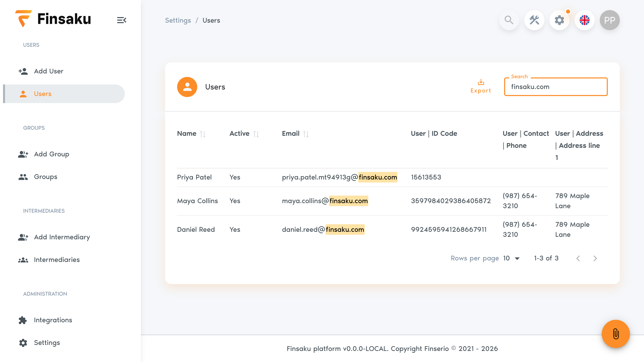Click the Email column header
The height and width of the screenshot is (362, 644).
point(291,133)
